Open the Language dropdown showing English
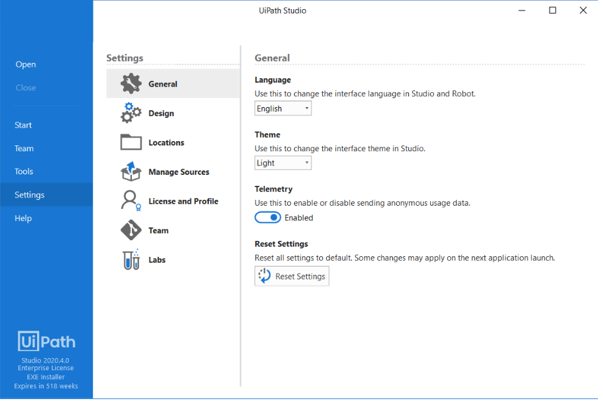 pyautogui.click(x=283, y=109)
